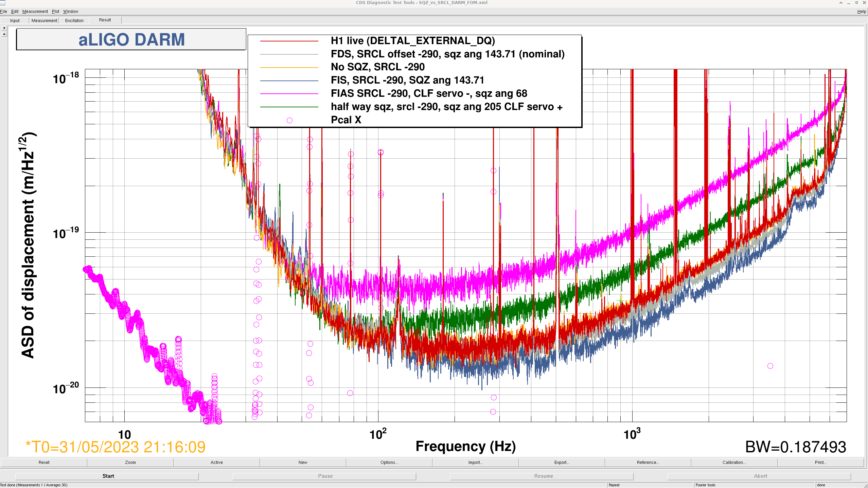Click the Print... button
This screenshot has height=488, width=868.
coord(820,462)
